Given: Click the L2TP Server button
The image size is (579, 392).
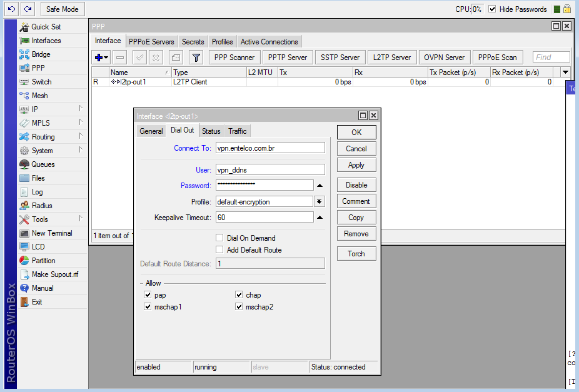Looking at the screenshot, I should (392, 58).
